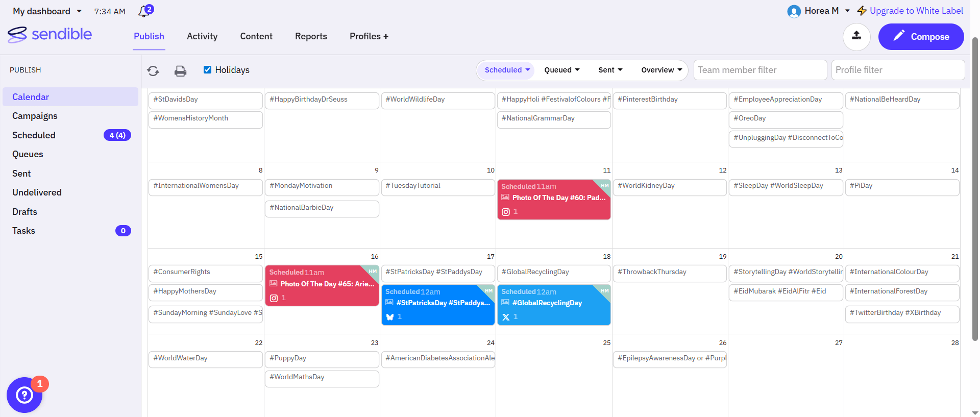Click Instagram icon on Photo #60 post
Image resolution: width=980 pixels, height=417 pixels.
pyautogui.click(x=506, y=212)
